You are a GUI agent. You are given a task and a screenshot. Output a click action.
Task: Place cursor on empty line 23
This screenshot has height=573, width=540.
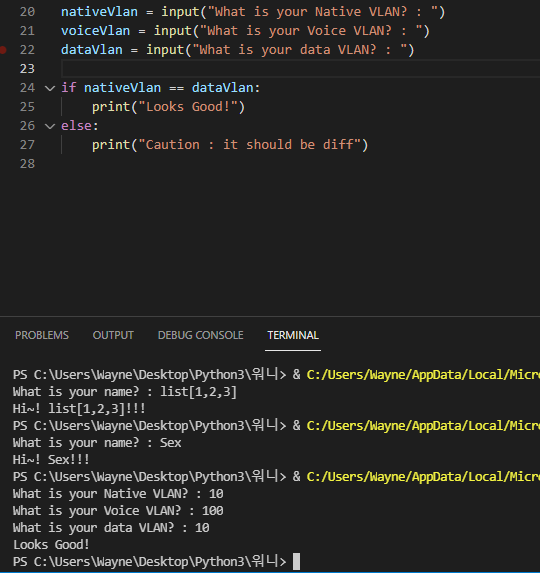(300, 69)
